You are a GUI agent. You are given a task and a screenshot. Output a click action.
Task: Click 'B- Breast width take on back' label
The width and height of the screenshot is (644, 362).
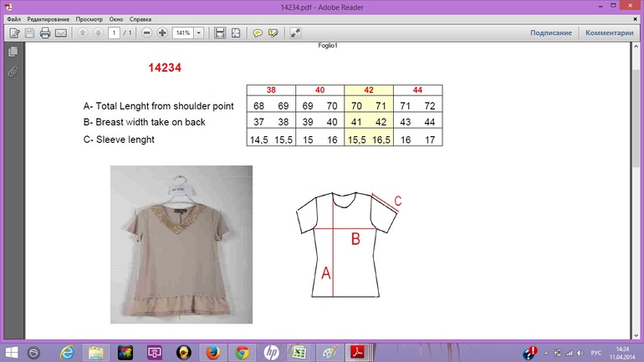pyautogui.click(x=144, y=122)
